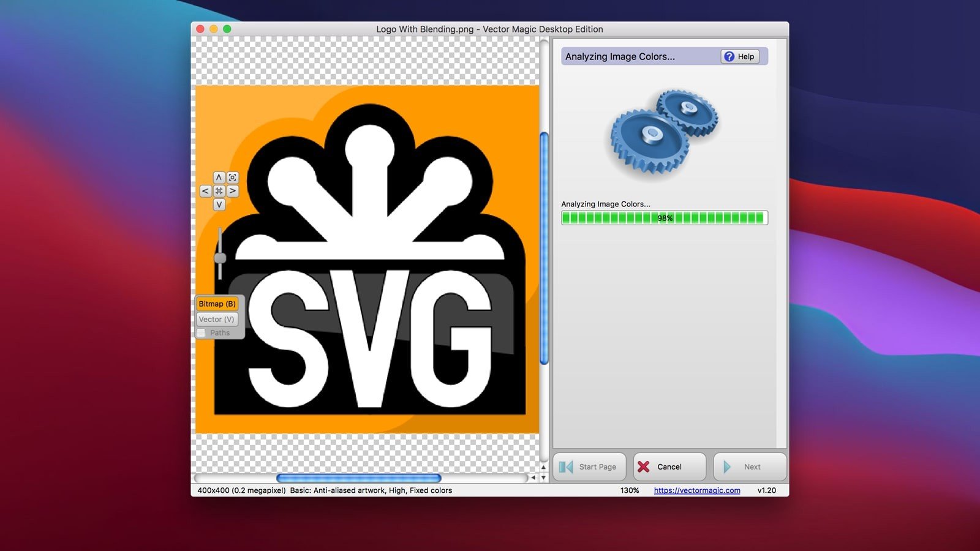Open the vectormagic.com link
Image resolution: width=980 pixels, height=551 pixels.
click(696, 490)
